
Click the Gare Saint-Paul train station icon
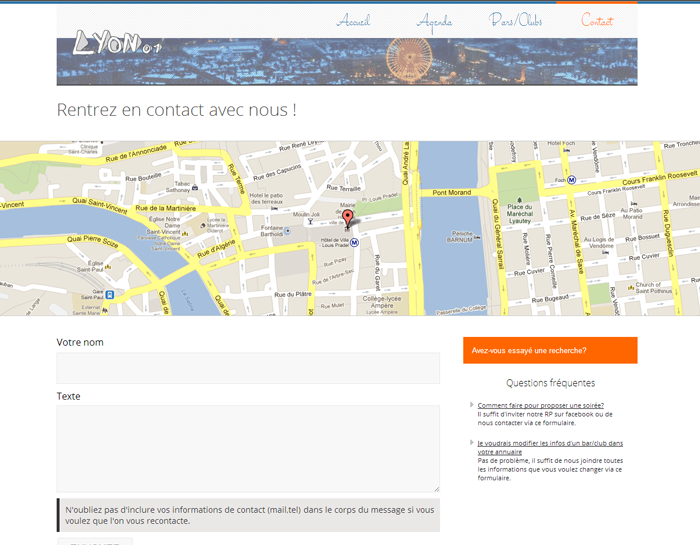point(109,294)
